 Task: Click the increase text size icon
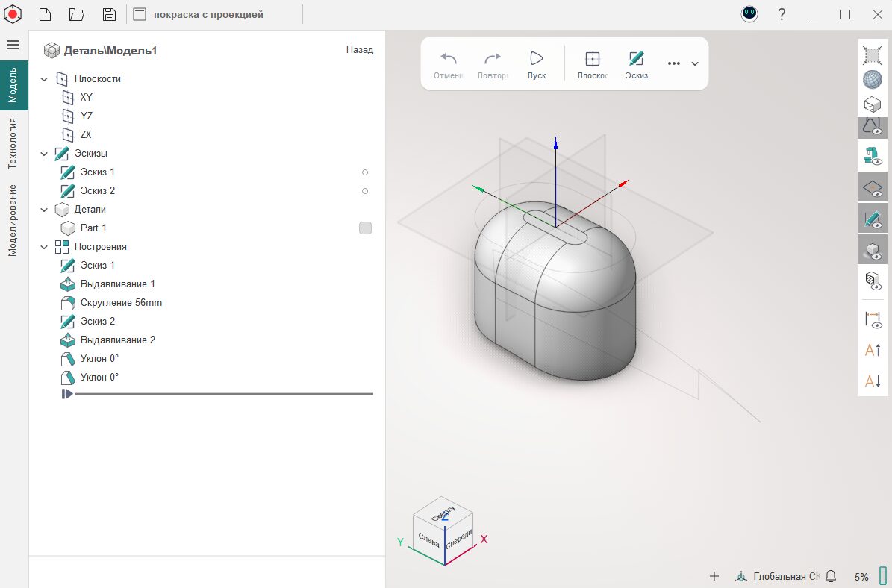click(872, 350)
